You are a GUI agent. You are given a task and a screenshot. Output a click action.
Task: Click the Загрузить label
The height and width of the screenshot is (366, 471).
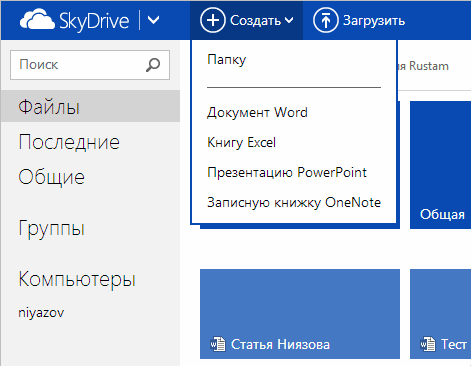coord(374,21)
